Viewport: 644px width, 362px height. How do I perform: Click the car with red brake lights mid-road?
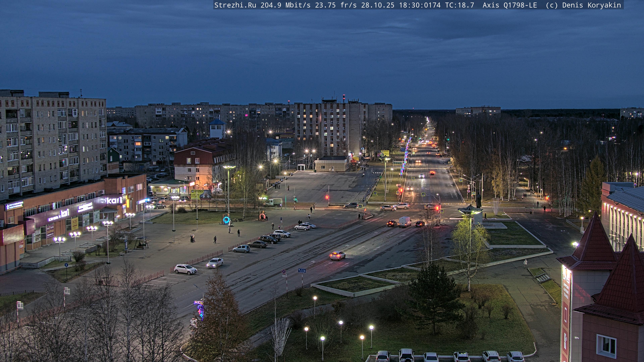pos(337,255)
